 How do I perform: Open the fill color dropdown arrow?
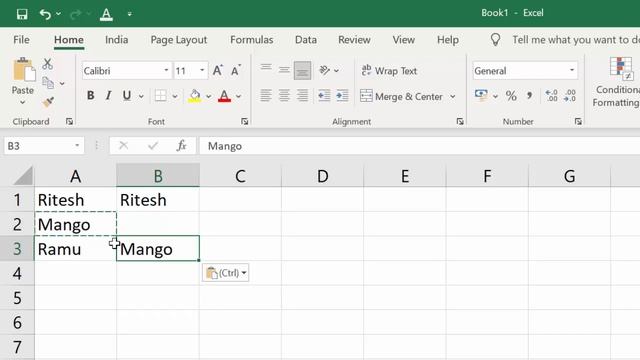(x=209, y=96)
